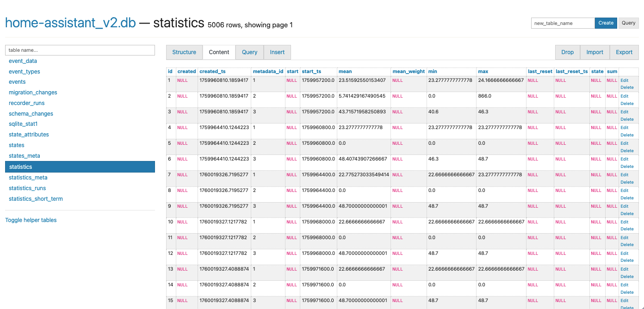Sort by the start column header
Image resolution: width=644 pixels, height=309 pixels.
[x=292, y=72]
